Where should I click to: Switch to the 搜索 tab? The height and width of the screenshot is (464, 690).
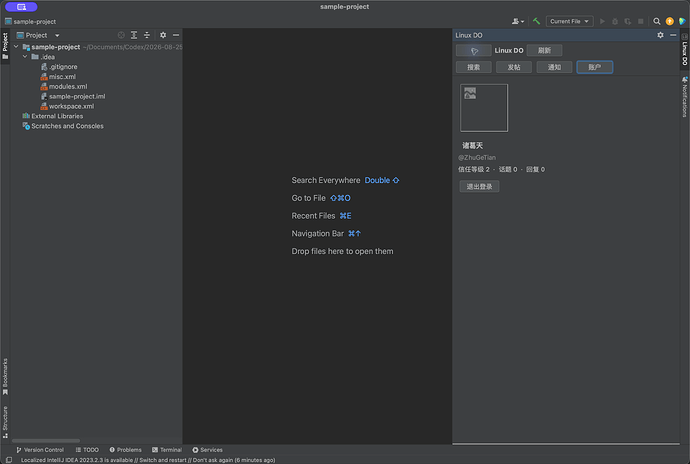coord(473,67)
